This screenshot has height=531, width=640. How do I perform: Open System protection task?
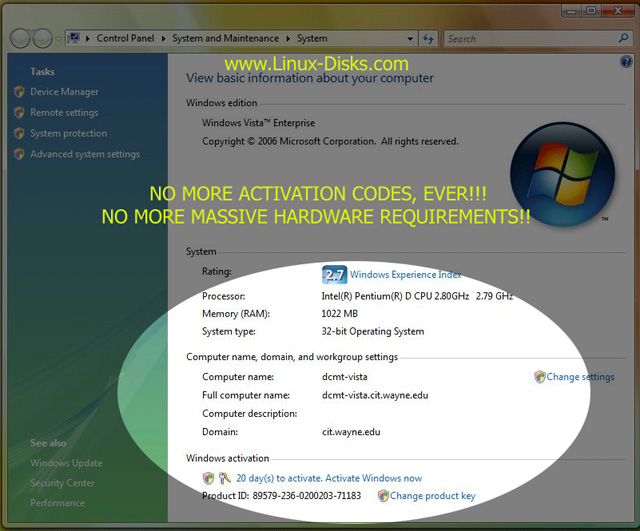click(69, 133)
